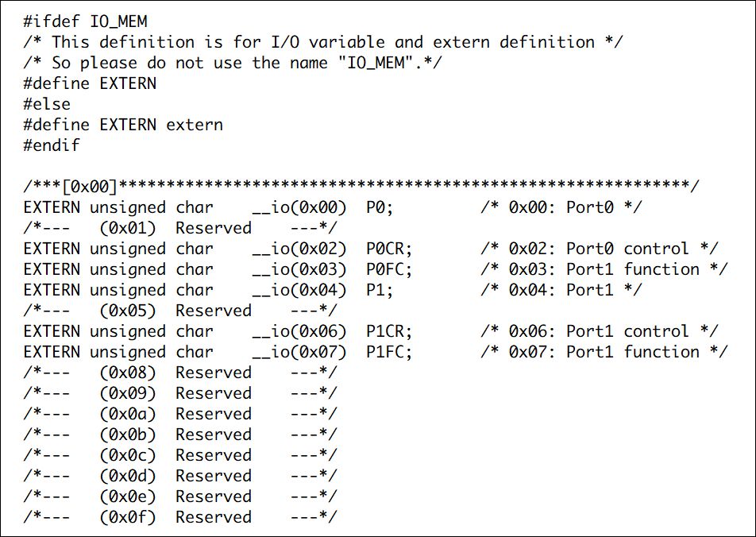
Task: Click the (0x0a) Reserved comment line
Action: click(x=179, y=414)
